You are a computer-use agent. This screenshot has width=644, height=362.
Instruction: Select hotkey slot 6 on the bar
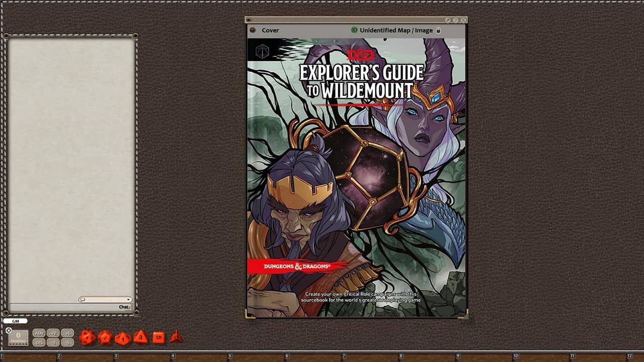(x=287, y=356)
